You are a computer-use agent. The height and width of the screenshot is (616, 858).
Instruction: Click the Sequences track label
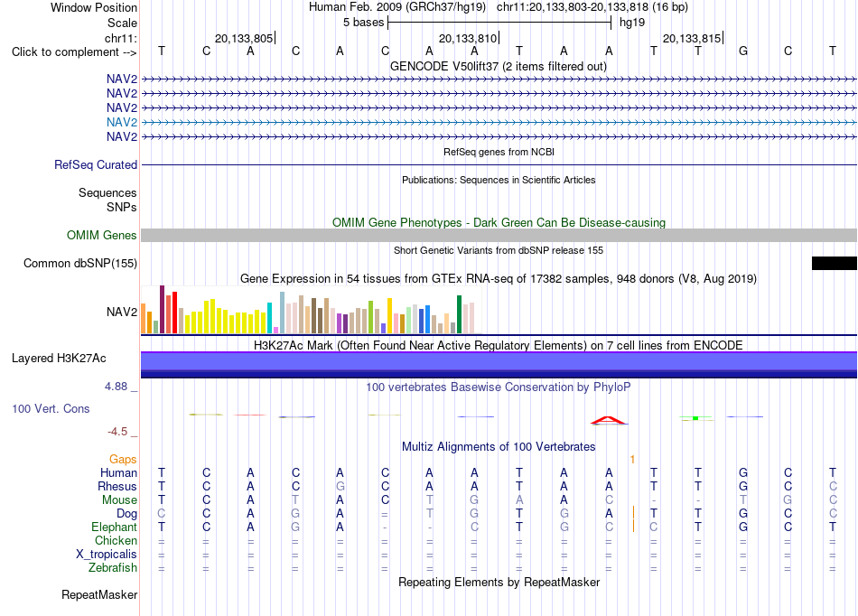(x=107, y=192)
